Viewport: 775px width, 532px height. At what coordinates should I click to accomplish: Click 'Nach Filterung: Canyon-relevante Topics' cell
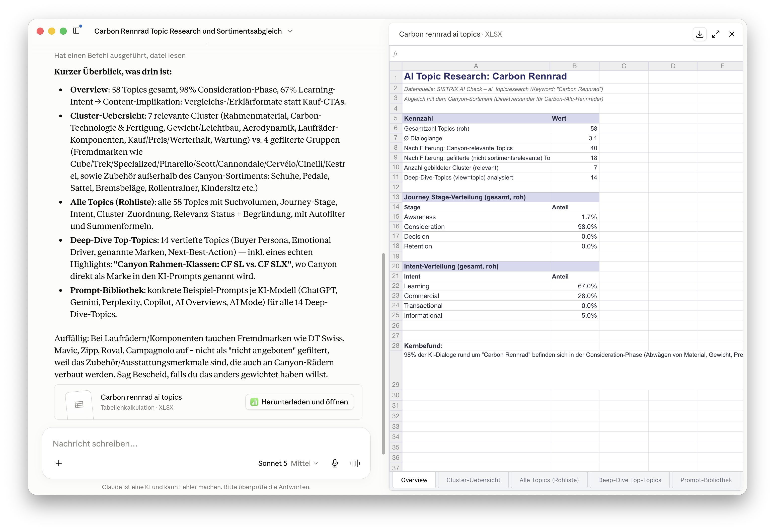(x=476, y=148)
